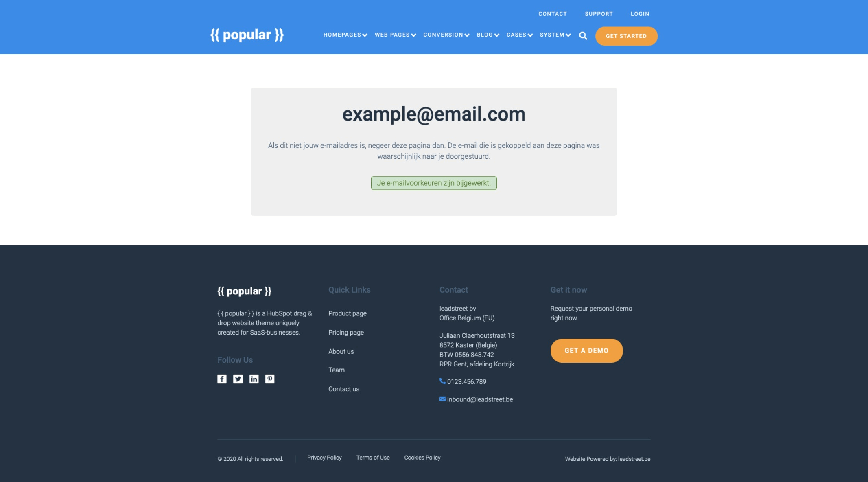Open the BLOG dropdown menu
This screenshot has height=482, width=868.
(488, 35)
